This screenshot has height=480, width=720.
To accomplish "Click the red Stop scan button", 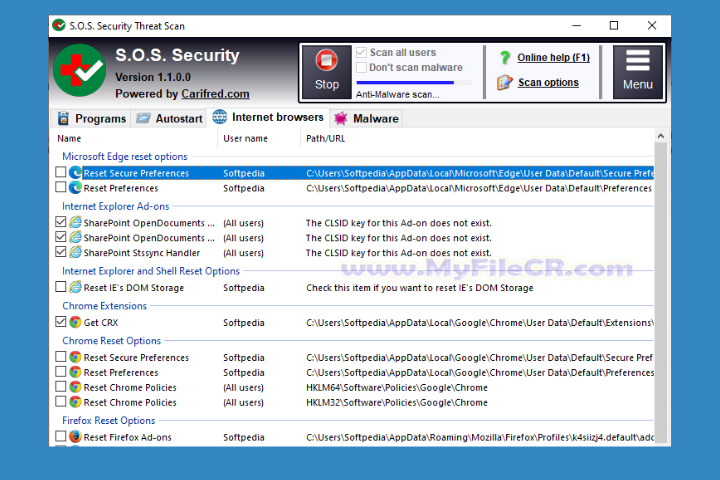I will [x=326, y=72].
